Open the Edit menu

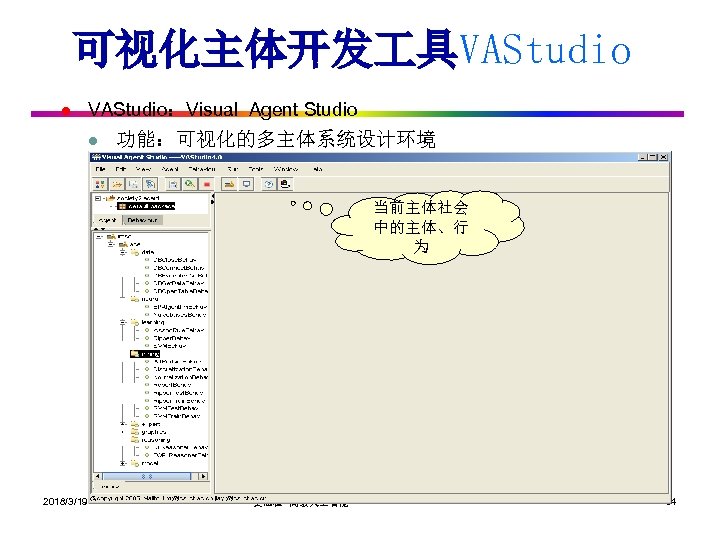[120, 169]
